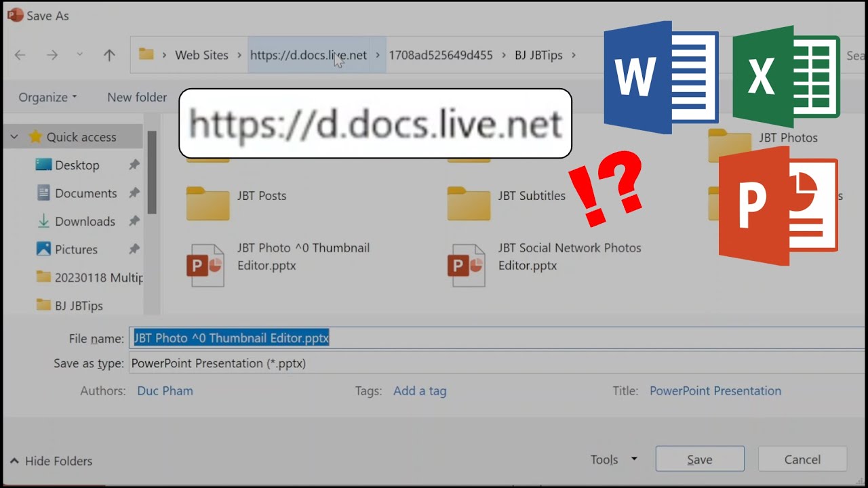Select the BJ JBTips breadcrumb segment
This screenshot has height=488, width=868.
[x=538, y=56]
